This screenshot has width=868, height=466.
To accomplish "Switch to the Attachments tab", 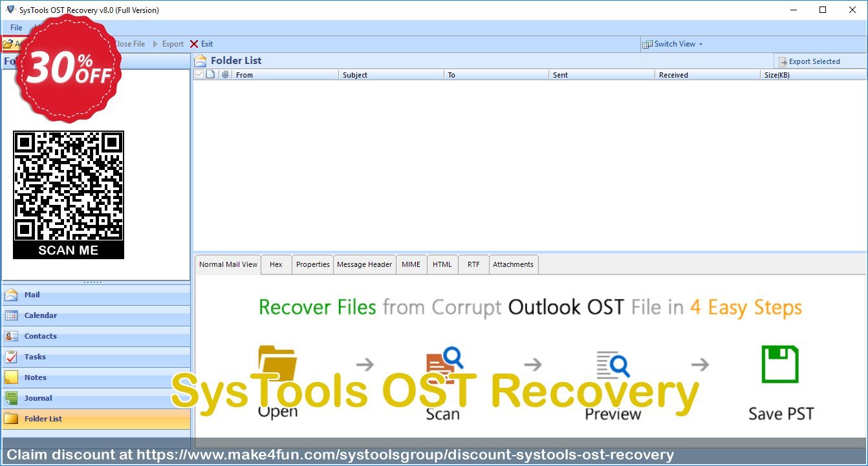I will pos(514,264).
